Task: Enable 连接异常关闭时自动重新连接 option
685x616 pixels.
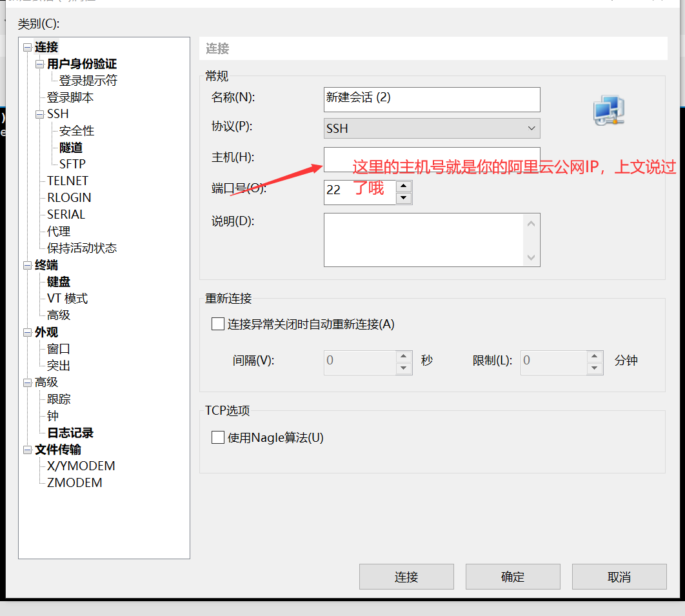Action: point(217,324)
